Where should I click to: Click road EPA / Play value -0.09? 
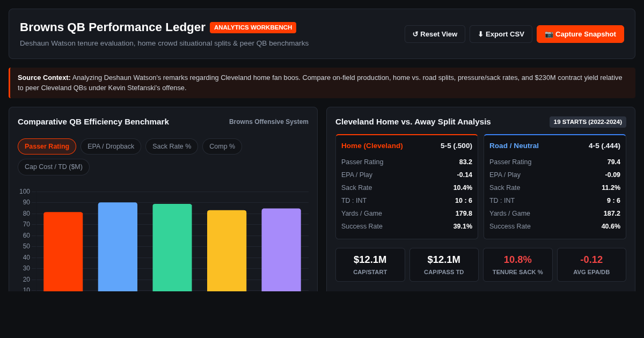click(612, 175)
